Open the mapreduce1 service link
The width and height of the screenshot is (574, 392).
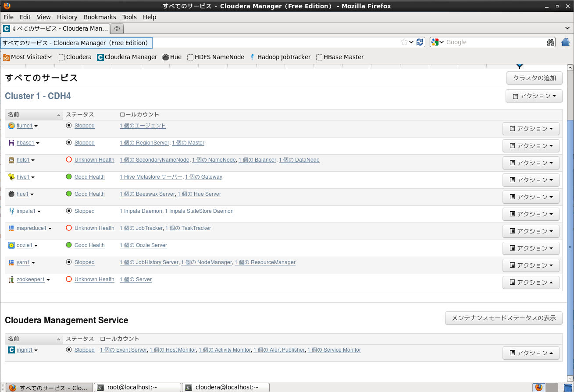pyautogui.click(x=32, y=228)
